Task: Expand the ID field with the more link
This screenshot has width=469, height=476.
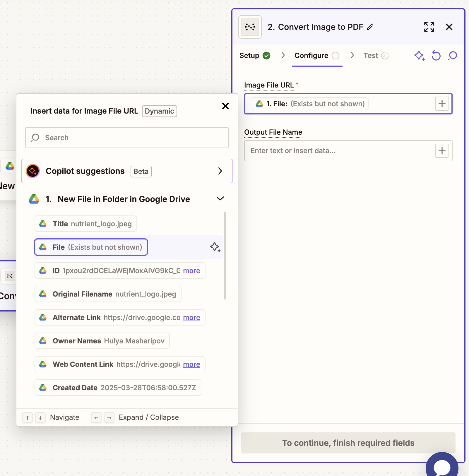Action: (191, 270)
